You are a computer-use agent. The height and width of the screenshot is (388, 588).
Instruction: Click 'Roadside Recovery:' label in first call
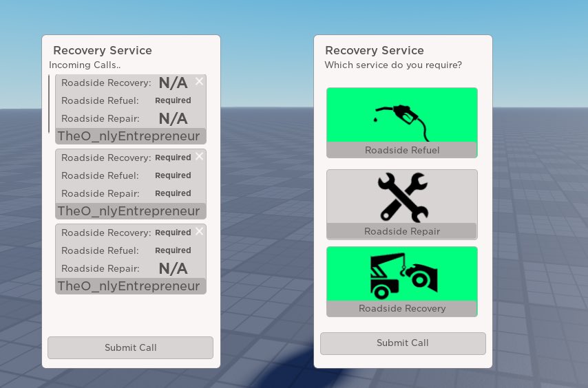(x=106, y=83)
